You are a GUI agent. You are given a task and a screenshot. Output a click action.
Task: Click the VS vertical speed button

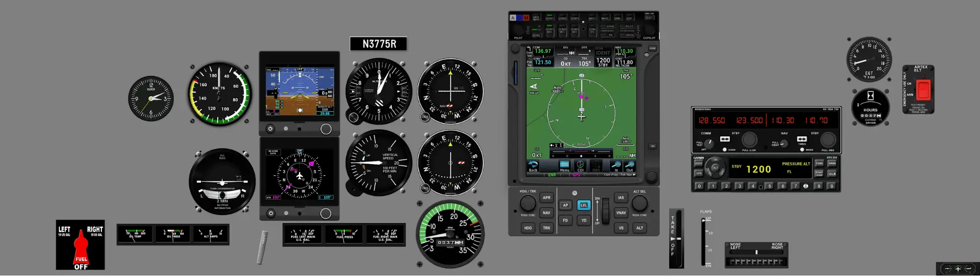pyautogui.click(x=621, y=228)
